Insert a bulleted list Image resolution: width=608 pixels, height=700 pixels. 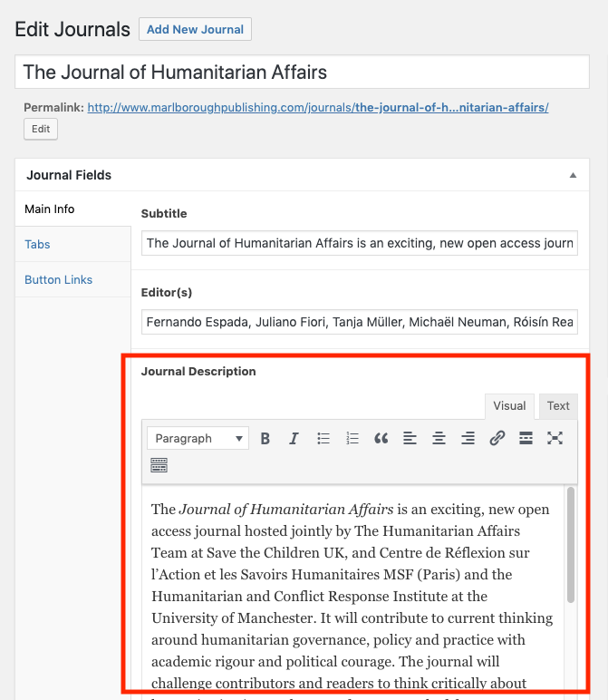(x=323, y=438)
